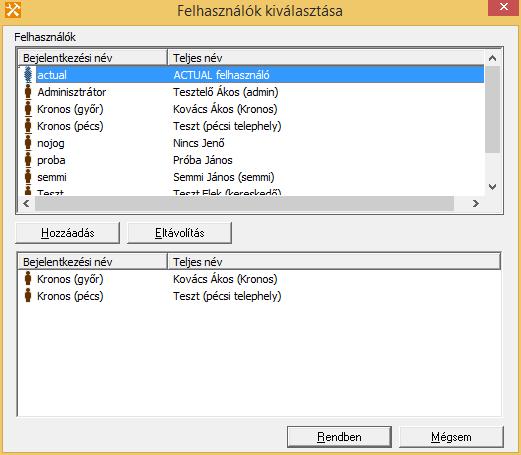Click the user icon beside proba
Image resolution: width=521 pixels, height=455 pixels.
28,160
